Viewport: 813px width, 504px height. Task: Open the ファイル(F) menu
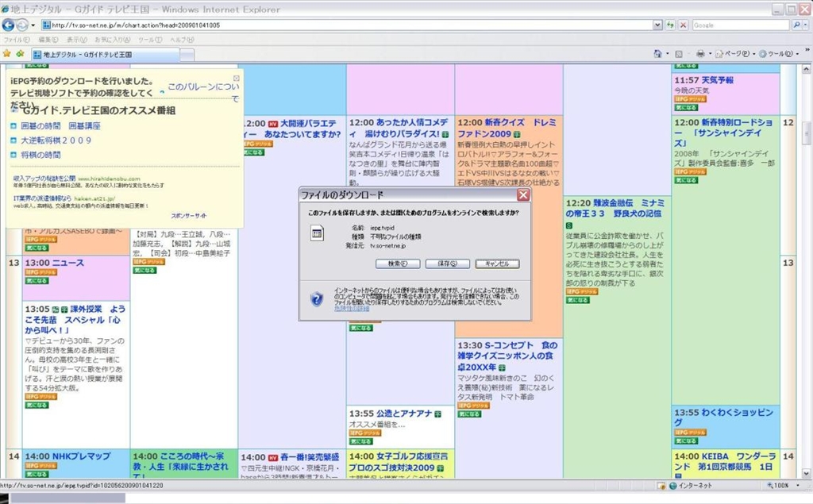tap(17, 40)
